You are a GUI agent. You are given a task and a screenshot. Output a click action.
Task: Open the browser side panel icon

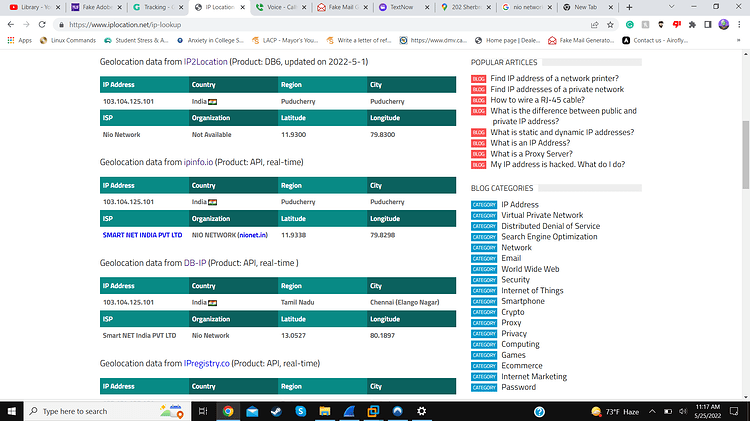(x=708, y=25)
